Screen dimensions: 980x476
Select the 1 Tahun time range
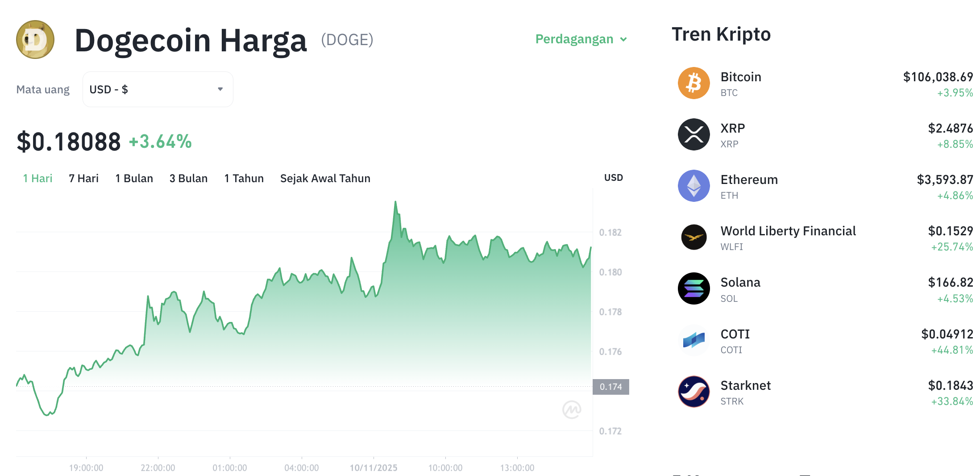pos(244,178)
